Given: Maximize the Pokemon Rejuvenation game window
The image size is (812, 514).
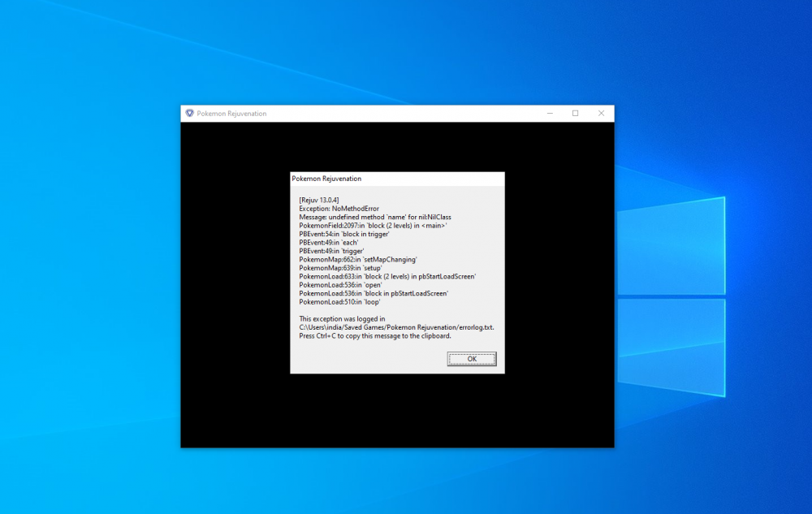Looking at the screenshot, I should (575, 114).
